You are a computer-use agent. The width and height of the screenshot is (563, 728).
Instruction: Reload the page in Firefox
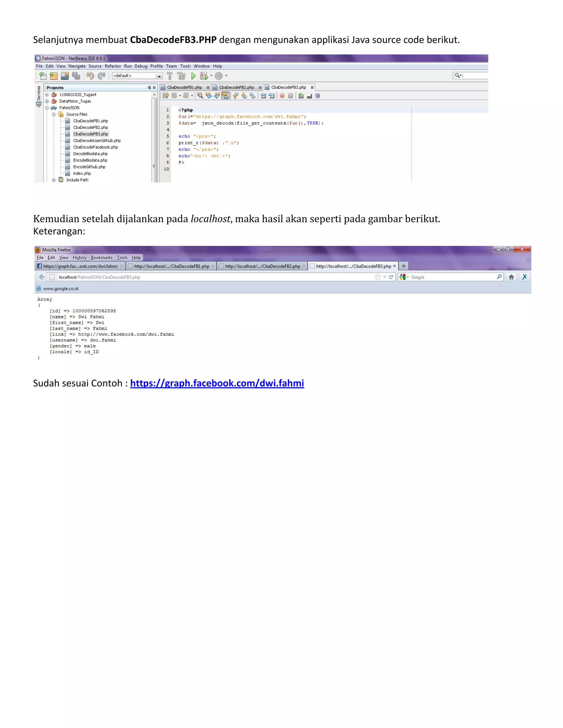pos(391,277)
